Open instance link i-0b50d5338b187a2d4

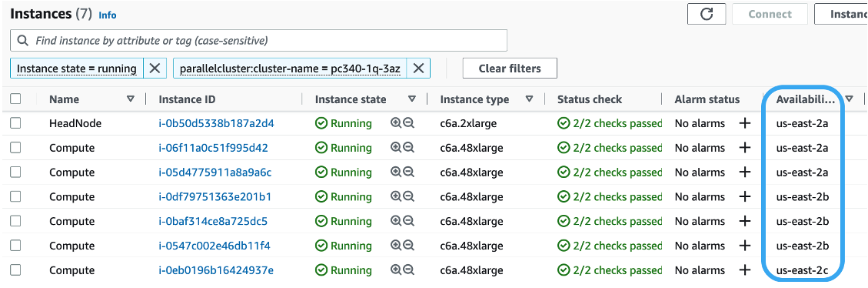click(217, 123)
